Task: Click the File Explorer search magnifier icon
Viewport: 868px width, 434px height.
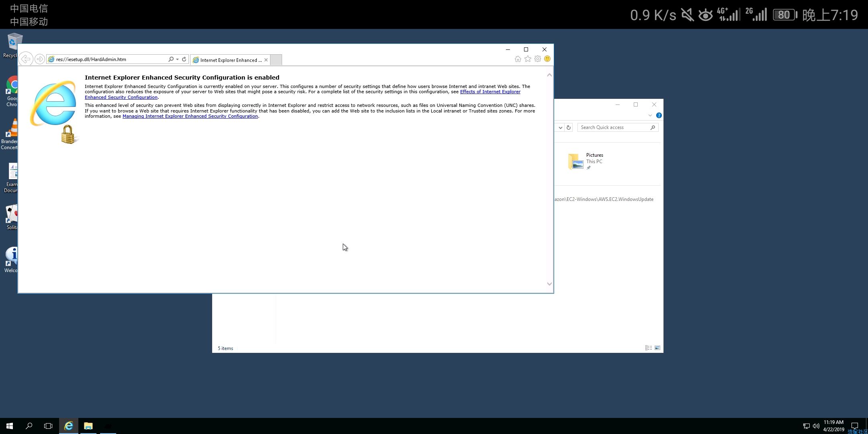Action: [653, 127]
